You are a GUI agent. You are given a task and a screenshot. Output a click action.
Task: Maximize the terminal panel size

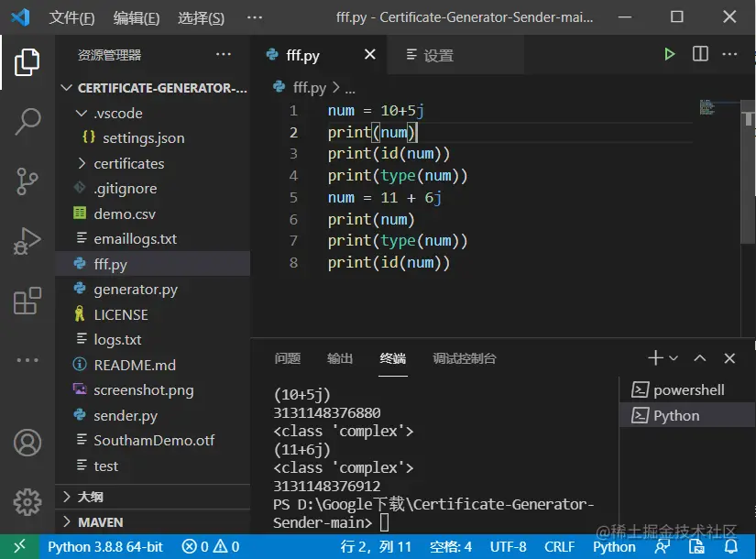[699, 358]
